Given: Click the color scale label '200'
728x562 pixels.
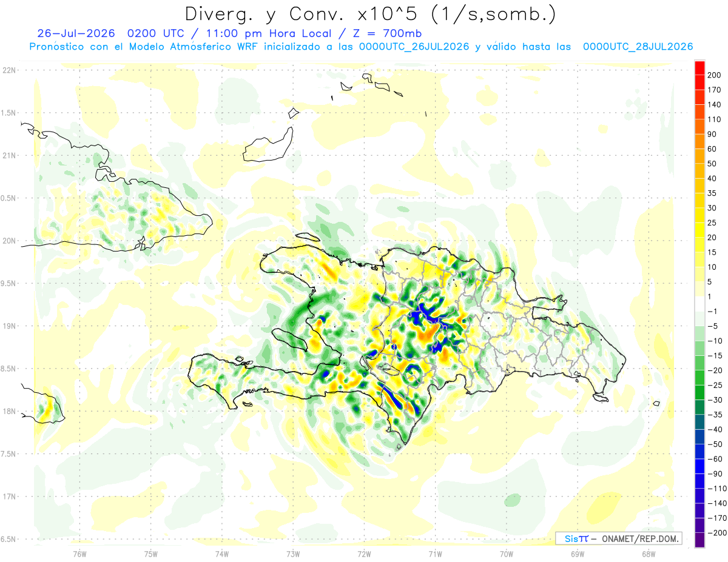Looking at the screenshot, I should tap(714, 75).
